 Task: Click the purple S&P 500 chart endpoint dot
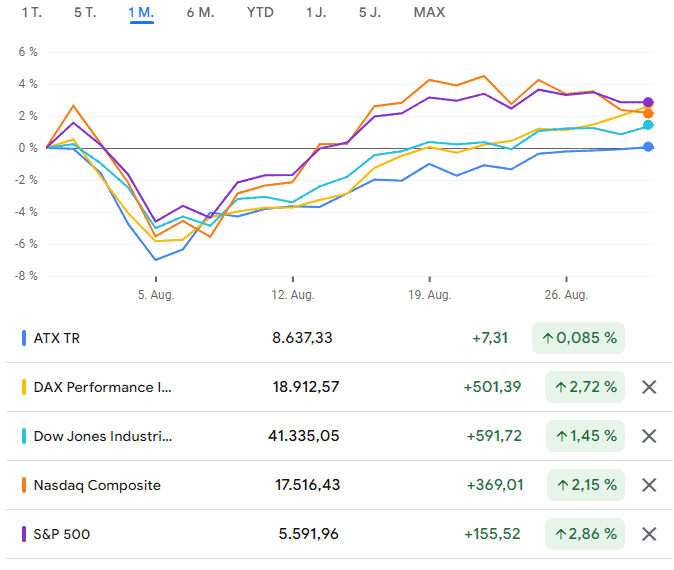(648, 102)
